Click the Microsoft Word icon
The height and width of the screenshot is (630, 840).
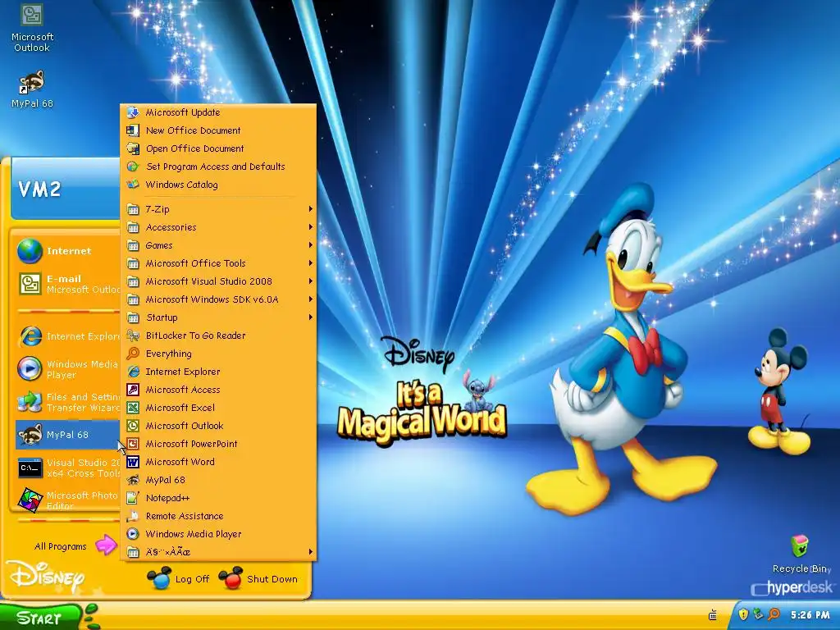(133, 462)
